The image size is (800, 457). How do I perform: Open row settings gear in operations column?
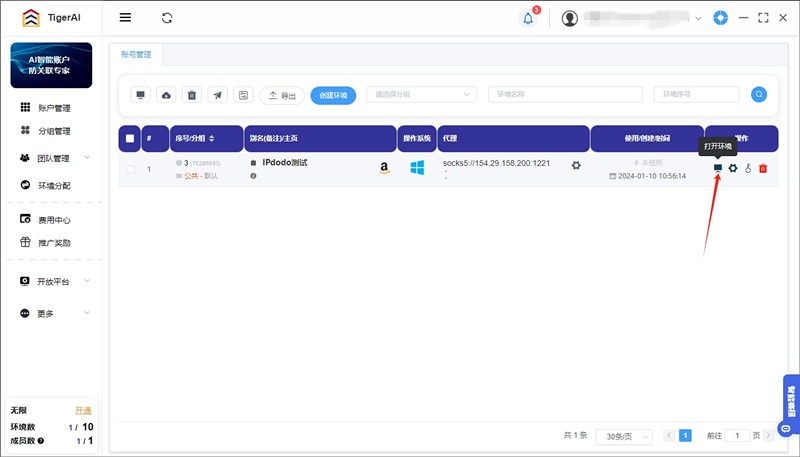point(733,168)
